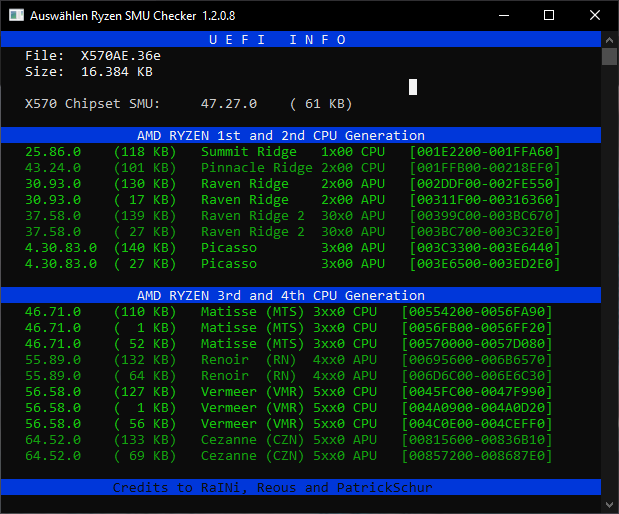
Task: Click the Credits to RaINi, Reous and PatrickSchur line
Action: coord(272,488)
